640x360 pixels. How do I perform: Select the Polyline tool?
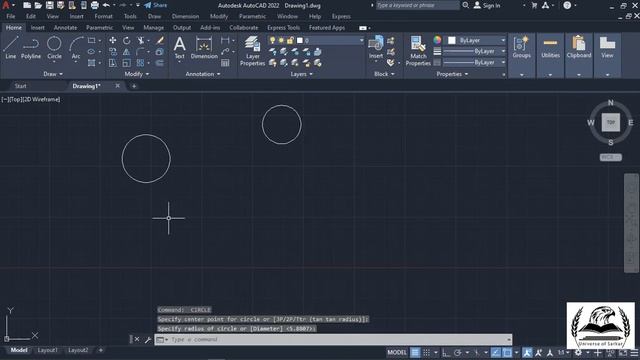[x=31, y=47]
